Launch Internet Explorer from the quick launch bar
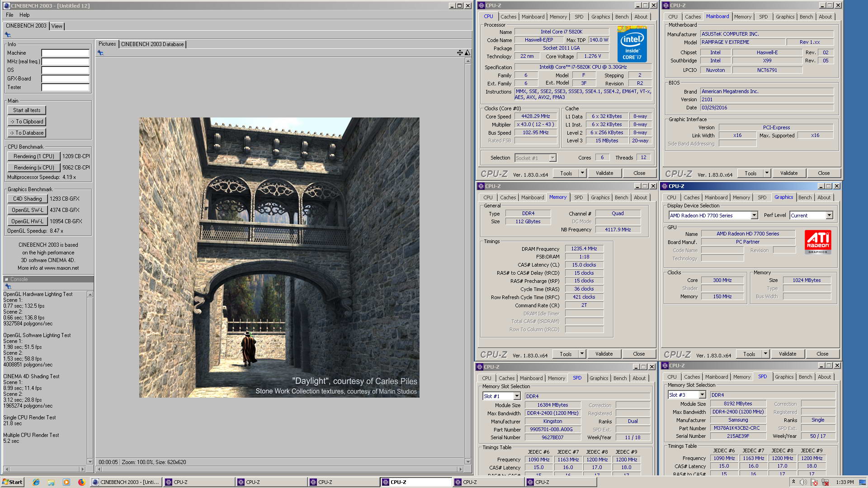The image size is (868, 488). 36,482
